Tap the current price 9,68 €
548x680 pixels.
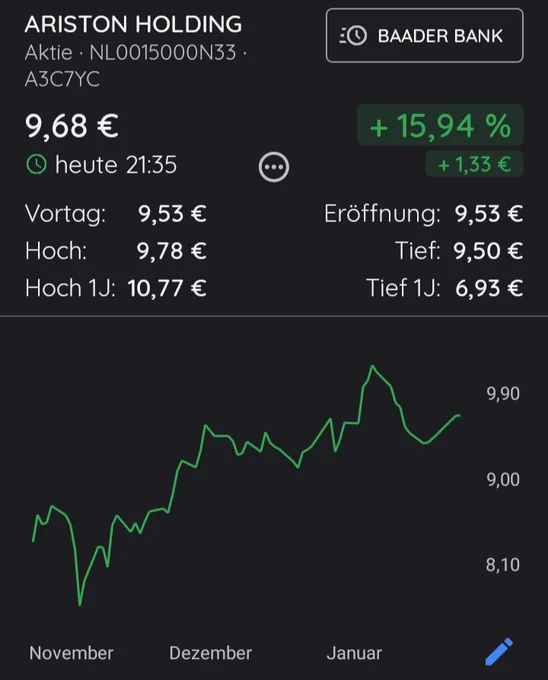coord(72,126)
